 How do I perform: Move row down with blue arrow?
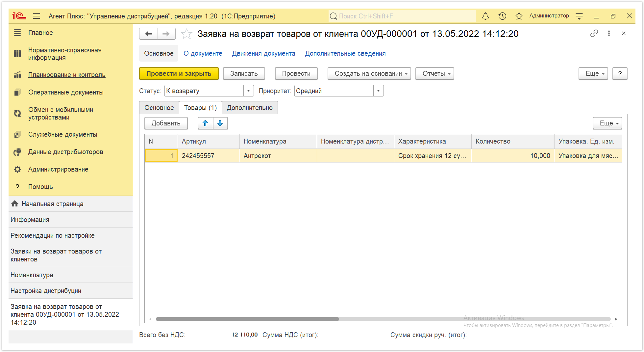point(220,123)
